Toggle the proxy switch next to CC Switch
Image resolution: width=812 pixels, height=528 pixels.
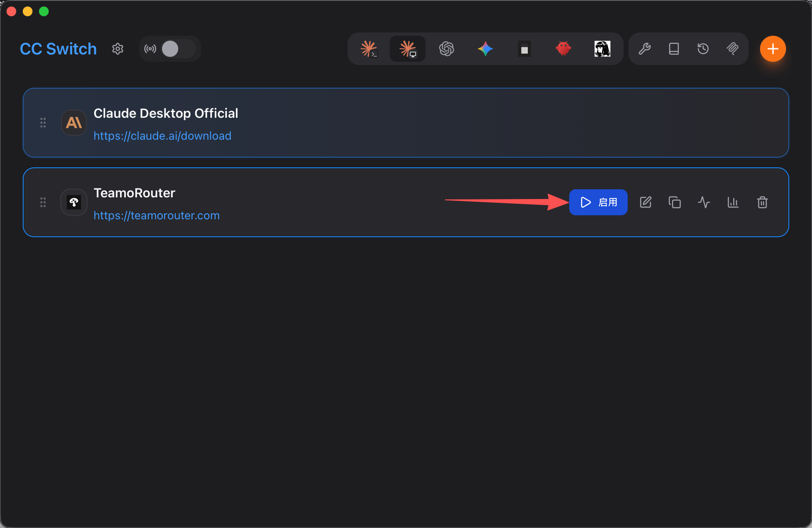click(179, 49)
